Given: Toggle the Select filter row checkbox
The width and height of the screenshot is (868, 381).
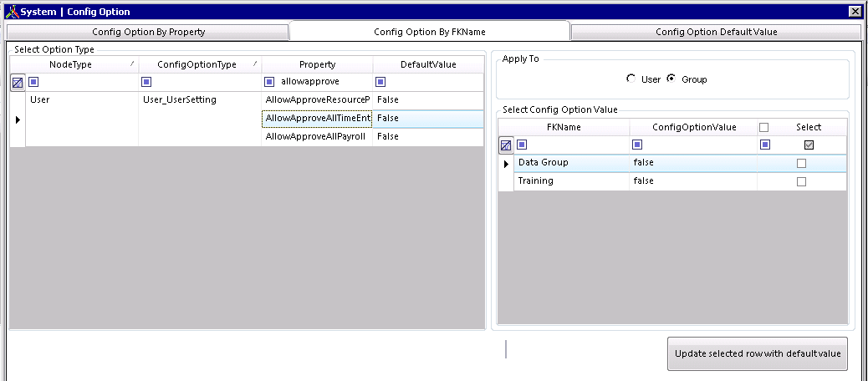Looking at the screenshot, I should (809, 145).
